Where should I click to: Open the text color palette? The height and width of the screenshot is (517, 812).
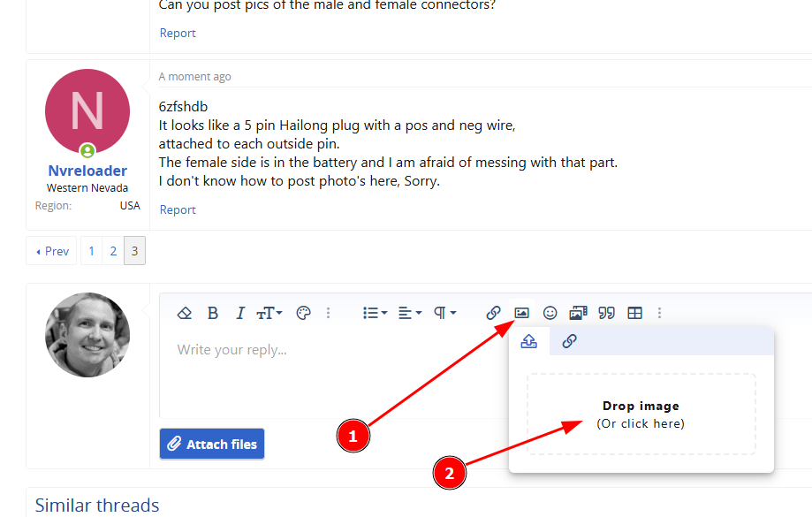click(303, 313)
